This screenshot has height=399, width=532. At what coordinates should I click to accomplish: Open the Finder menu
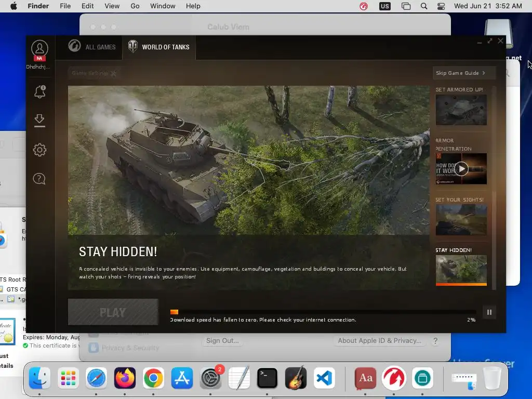(38, 6)
